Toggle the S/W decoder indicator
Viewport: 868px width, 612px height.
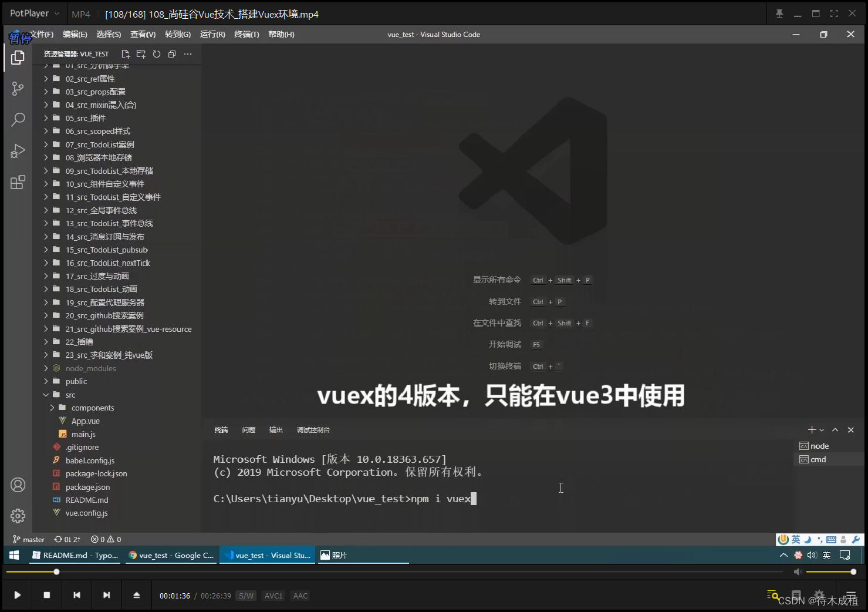click(x=246, y=596)
